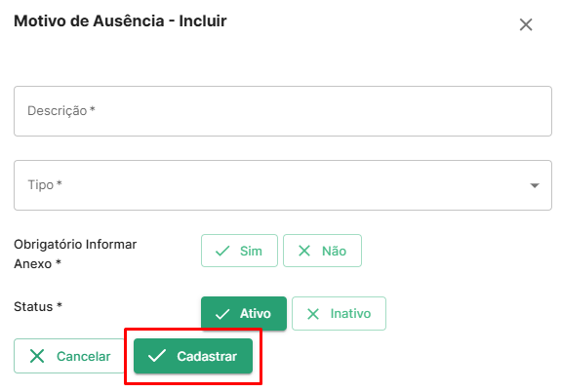The width and height of the screenshot is (561, 392).
Task: Set status to Ativo
Action: 244,313
